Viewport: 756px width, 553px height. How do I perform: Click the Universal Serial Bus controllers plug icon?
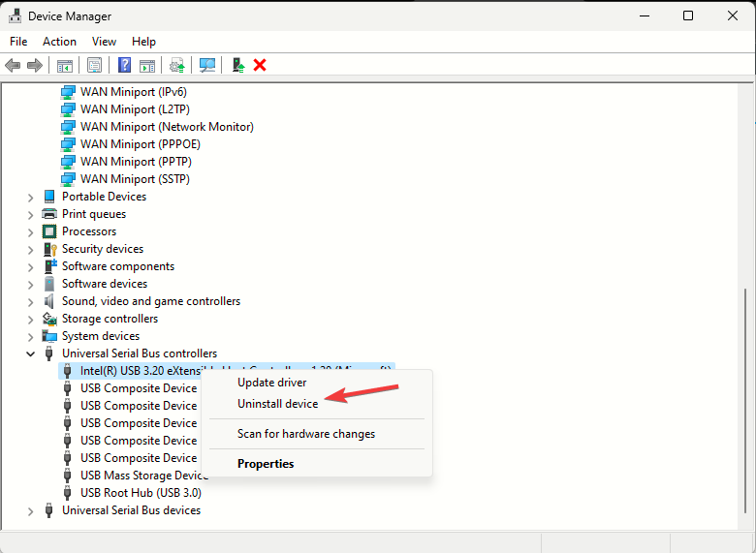(x=48, y=353)
